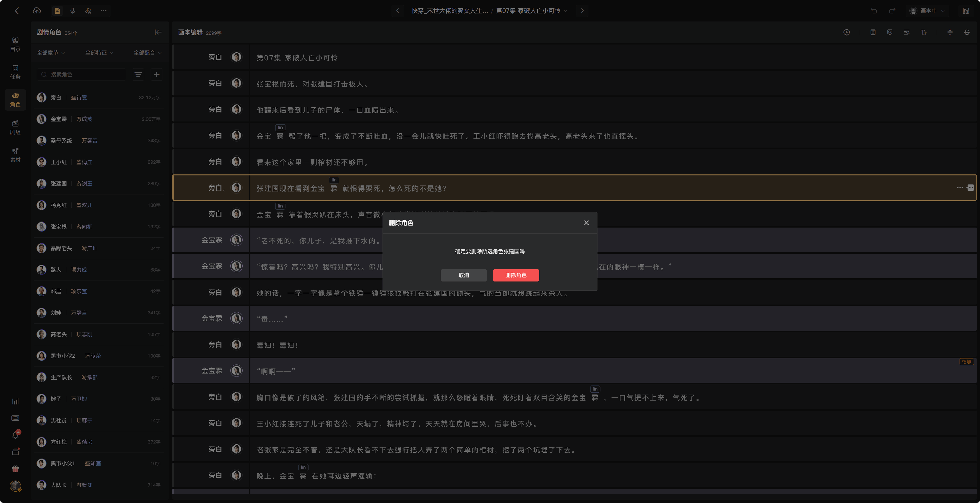Click 取消 to cancel deletion

click(x=464, y=275)
